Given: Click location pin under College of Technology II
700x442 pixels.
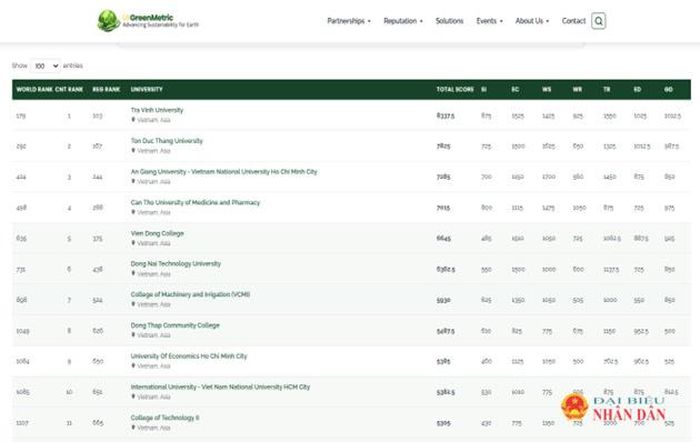Looking at the screenshot, I should point(133,427).
